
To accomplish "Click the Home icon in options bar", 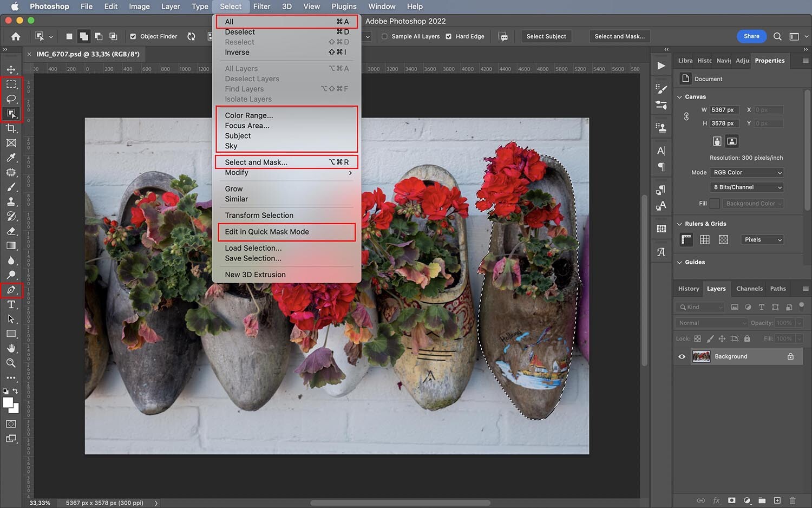I will coord(16,36).
